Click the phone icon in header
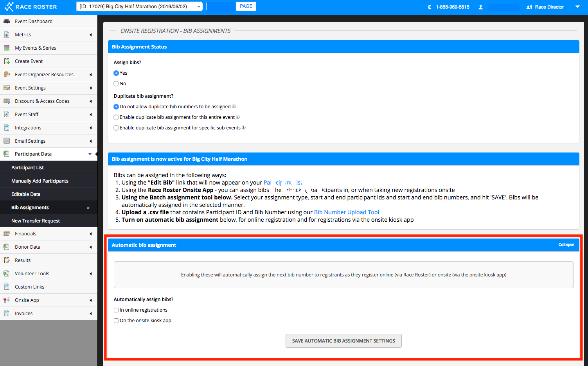Viewport: 588px width, 366px height. click(430, 7)
